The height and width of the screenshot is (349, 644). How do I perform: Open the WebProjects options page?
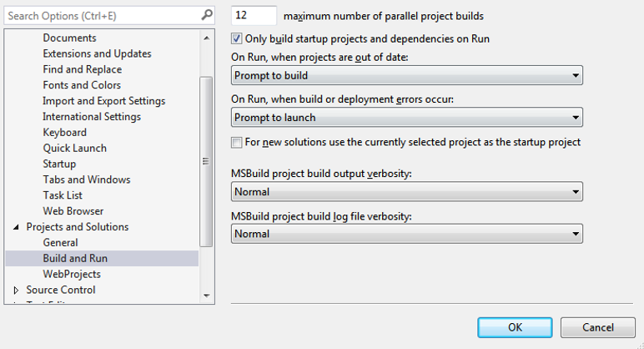point(72,274)
